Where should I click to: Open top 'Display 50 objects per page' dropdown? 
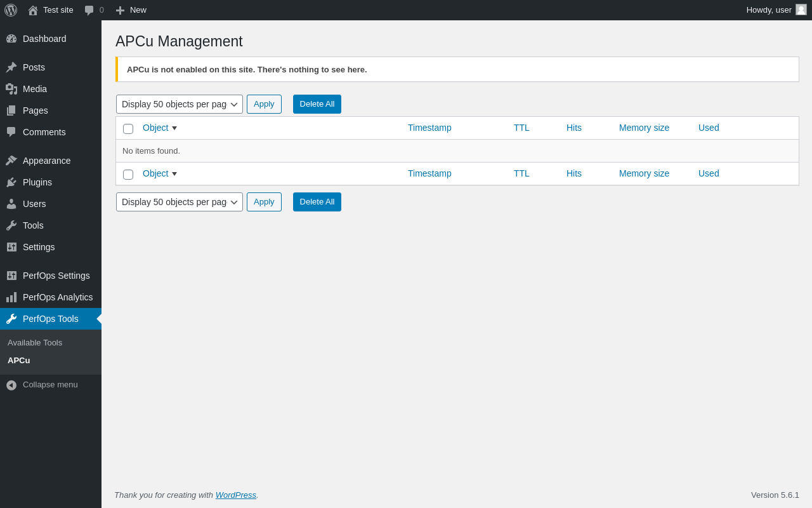click(x=180, y=104)
